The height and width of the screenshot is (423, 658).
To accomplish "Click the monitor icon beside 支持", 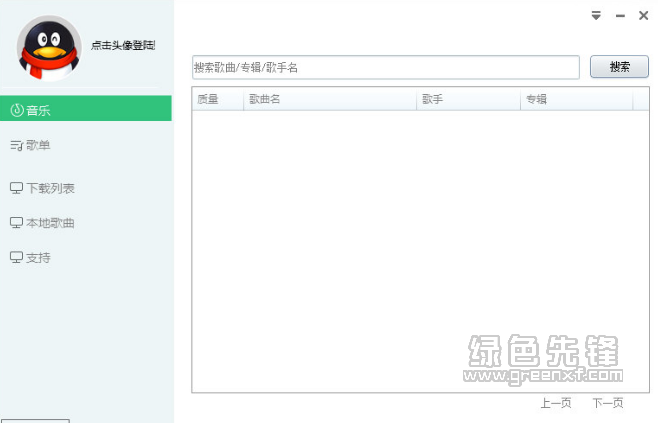I will [x=16, y=257].
